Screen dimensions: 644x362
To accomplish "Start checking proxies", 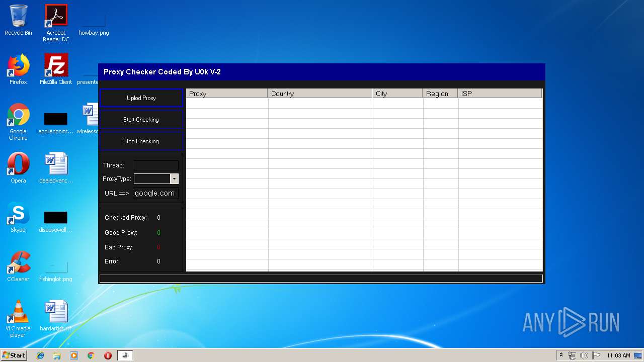I will [x=141, y=120].
